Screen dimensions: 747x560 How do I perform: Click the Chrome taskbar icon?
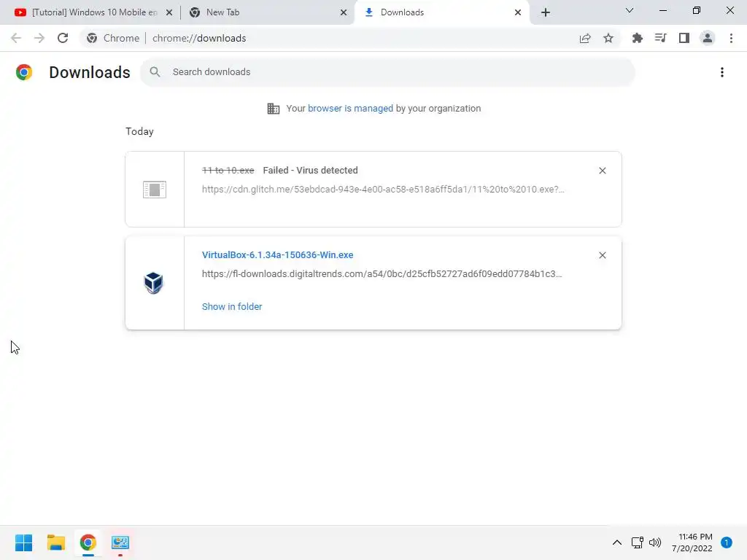click(88, 542)
